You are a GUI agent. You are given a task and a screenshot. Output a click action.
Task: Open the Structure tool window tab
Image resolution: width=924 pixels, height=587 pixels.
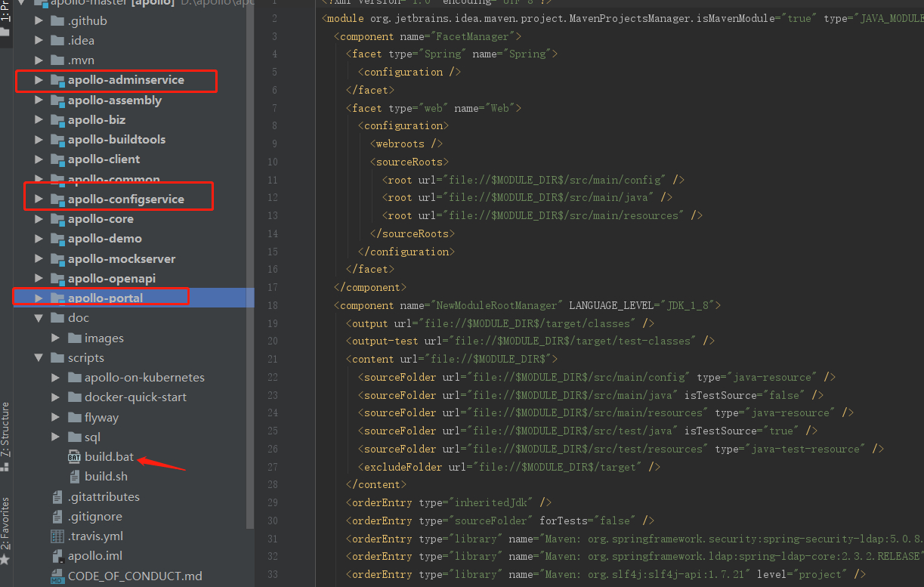pyautogui.click(x=5, y=429)
